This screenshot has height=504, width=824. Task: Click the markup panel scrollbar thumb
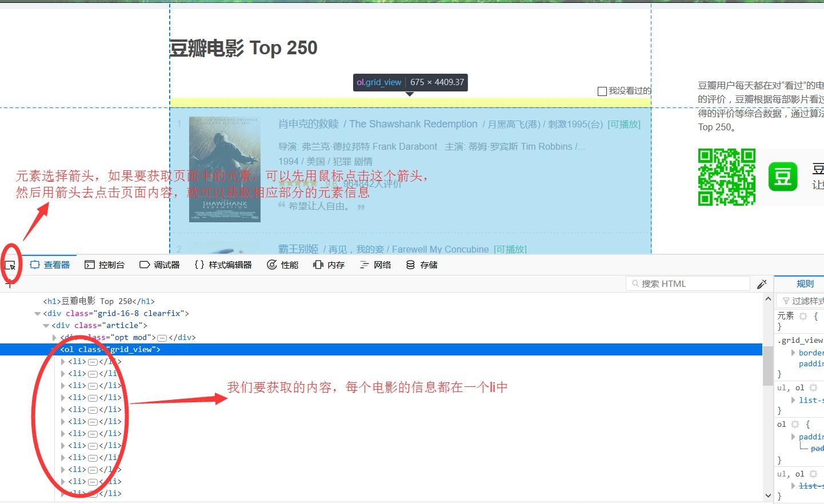tap(768, 366)
